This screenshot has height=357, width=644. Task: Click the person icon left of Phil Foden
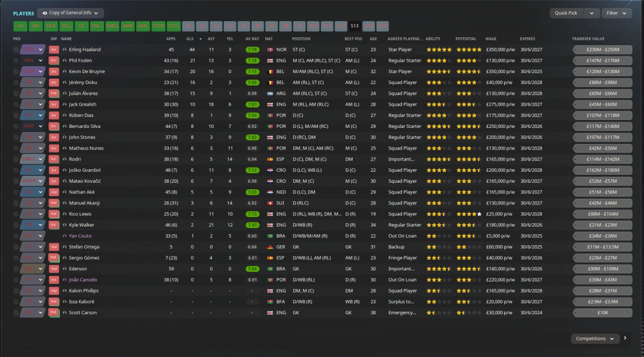pyautogui.click(x=65, y=60)
